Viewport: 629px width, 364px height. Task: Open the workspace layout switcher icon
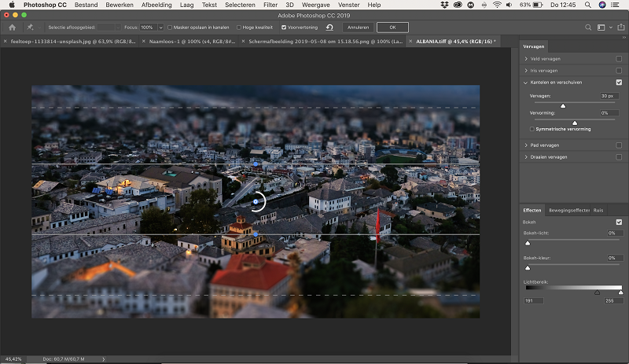601,28
